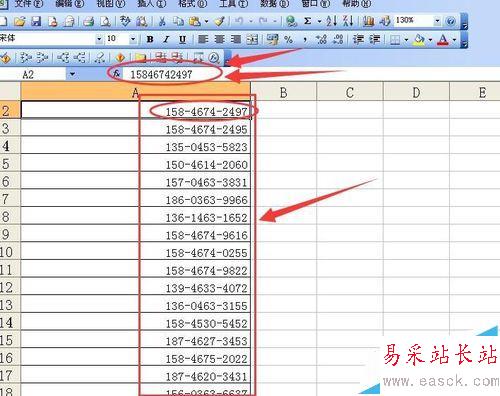Select column B header
The height and width of the screenshot is (396, 500).
pyautogui.click(x=283, y=92)
